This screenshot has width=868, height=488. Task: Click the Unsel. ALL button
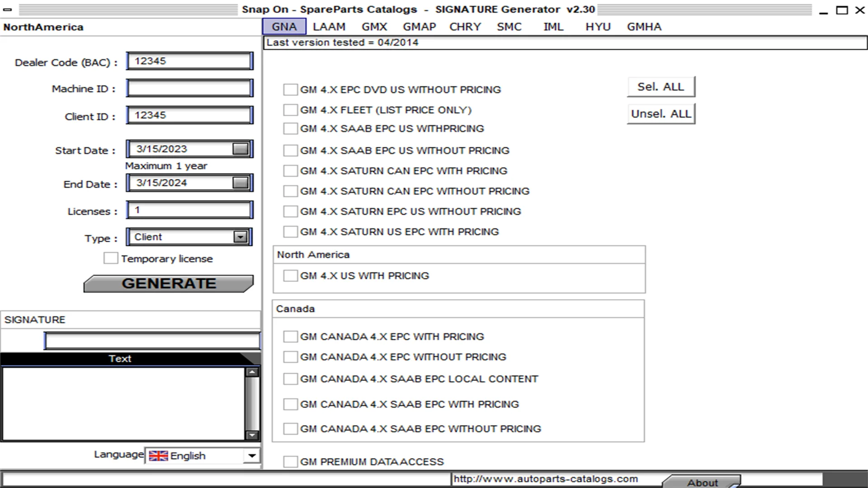coord(661,114)
